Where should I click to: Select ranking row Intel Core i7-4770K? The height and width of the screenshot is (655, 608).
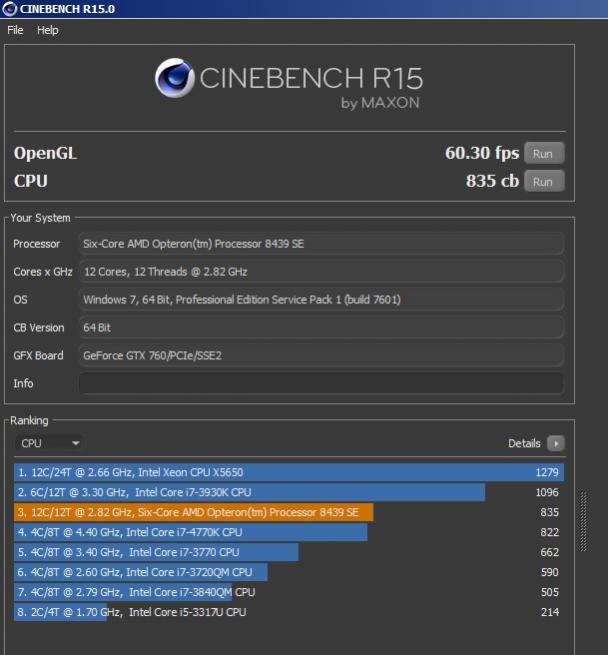289,532
